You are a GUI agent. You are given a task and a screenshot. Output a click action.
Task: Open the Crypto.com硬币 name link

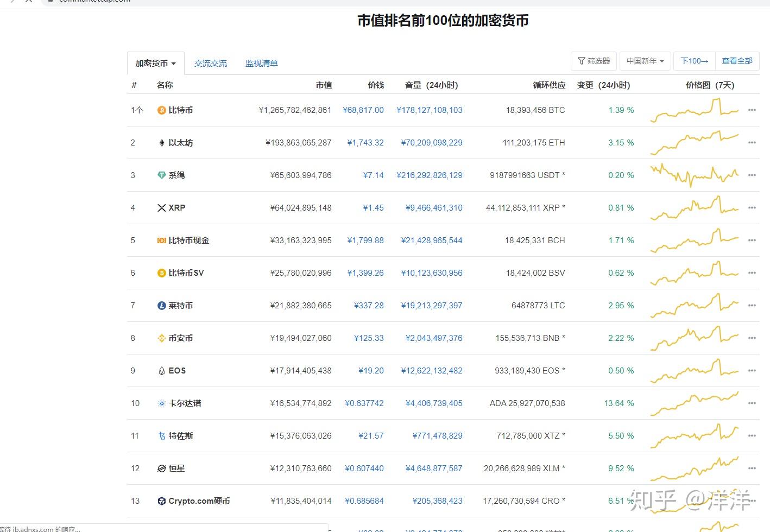[199, 501]
